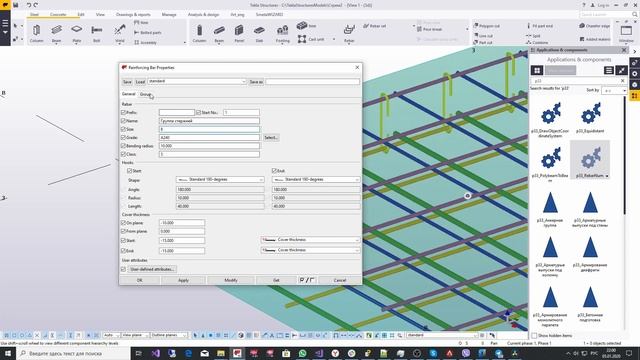Image resolution: width=640 pixels, height=360 pixels.
Task: Click the Polygon cut tool
Action: 487,26
